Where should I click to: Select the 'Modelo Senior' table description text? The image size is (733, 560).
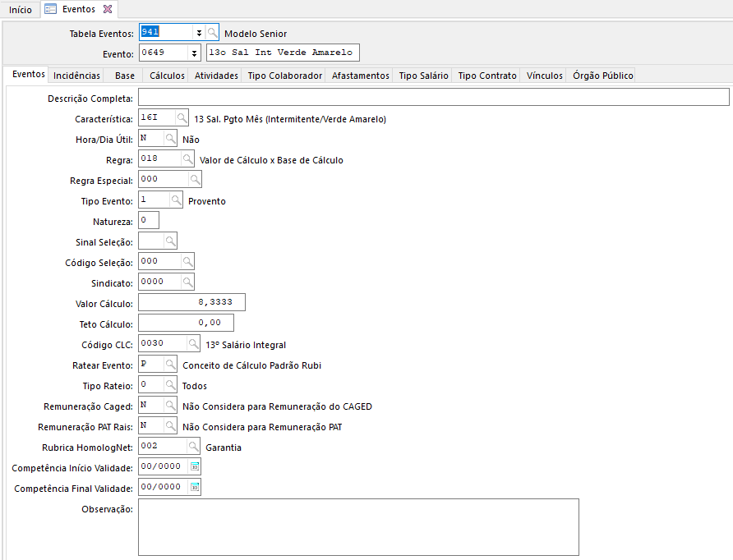coord(256,34)
